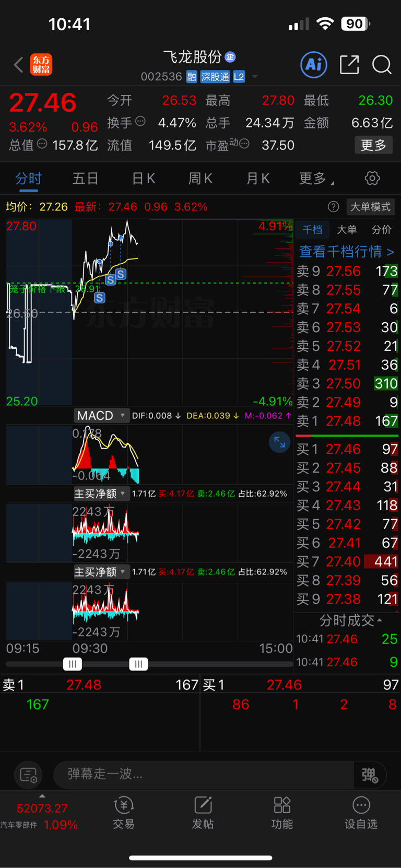Open the 功能 functions icon

[282, 813]
